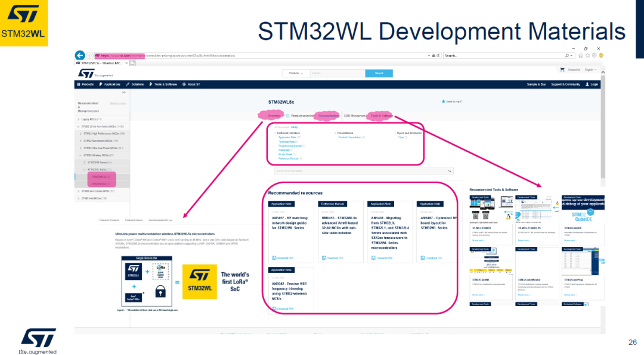Viewport: 644px width, 355px height.
Task: Open the English language dropdown
Action: pos(590,70)
